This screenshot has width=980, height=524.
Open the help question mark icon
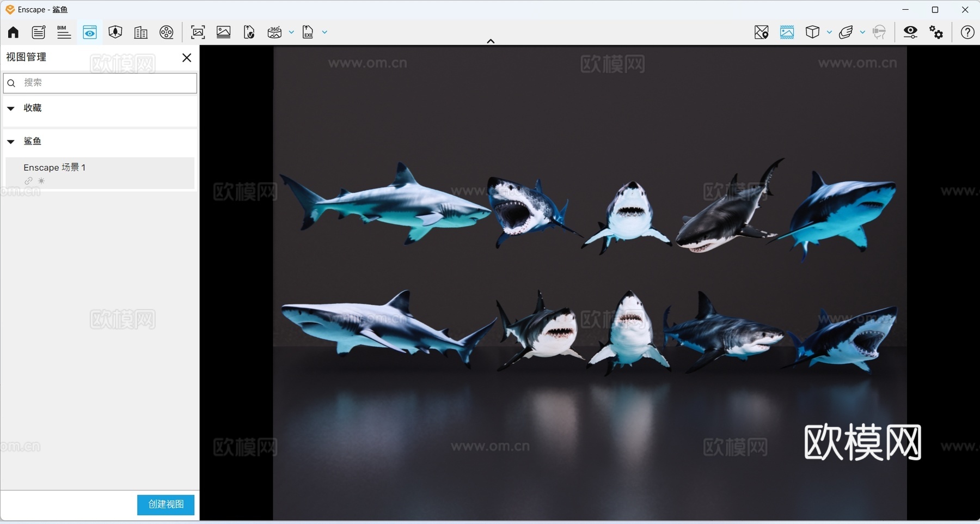pos(967,32)
